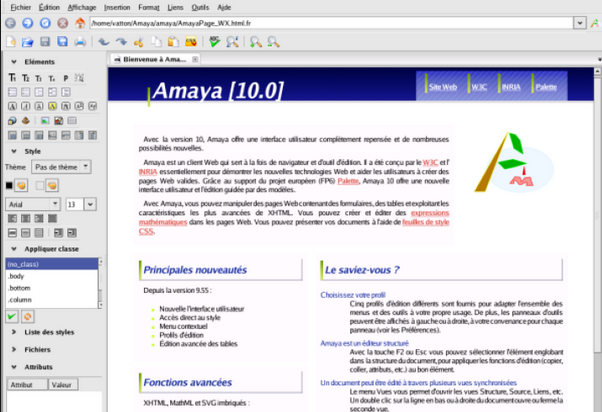Viewport: 602px width, 412px height.
Task: Paste from the clipboard
Action: (x=174, y=41)
